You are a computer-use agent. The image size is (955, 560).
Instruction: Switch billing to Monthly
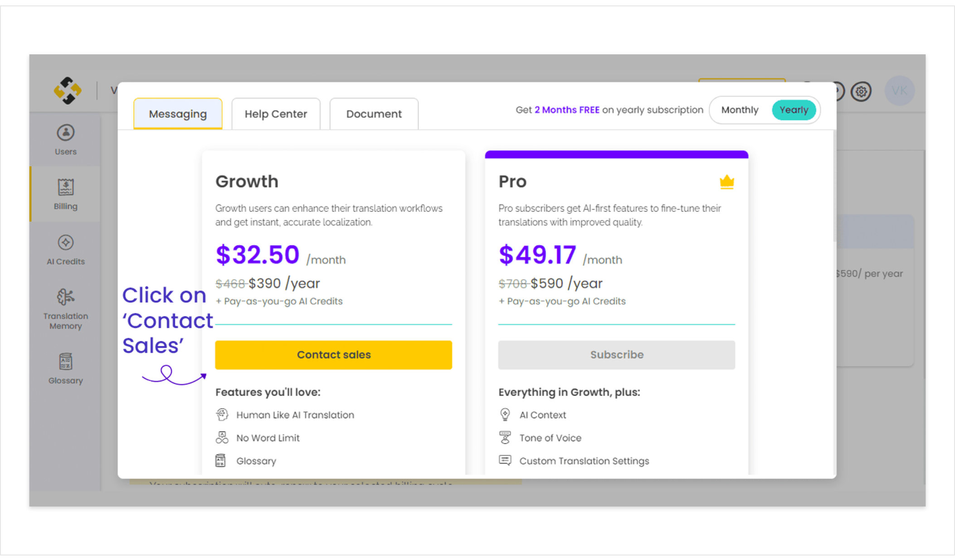(x=740, y=110)
